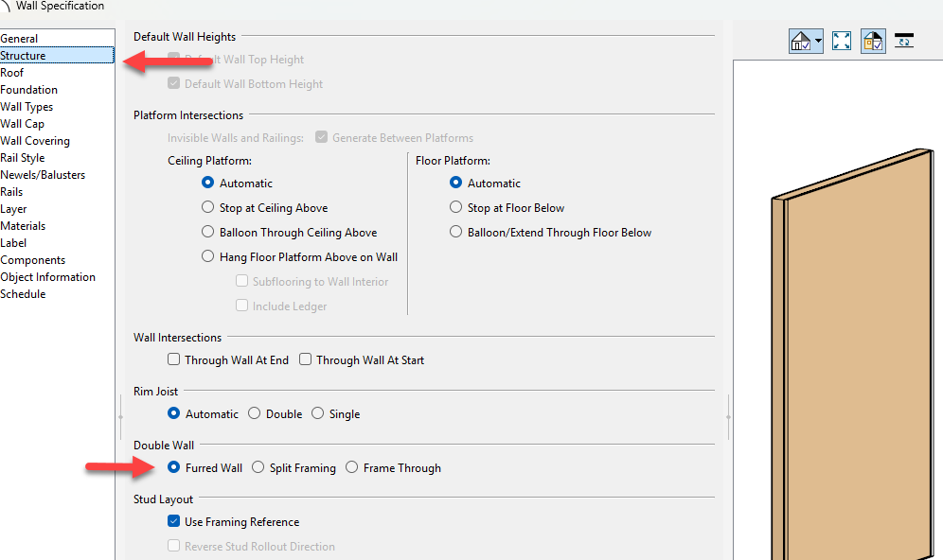Open the Rail Style panel
The width and height of the screenshot is (943, 560).
(23, 157)
